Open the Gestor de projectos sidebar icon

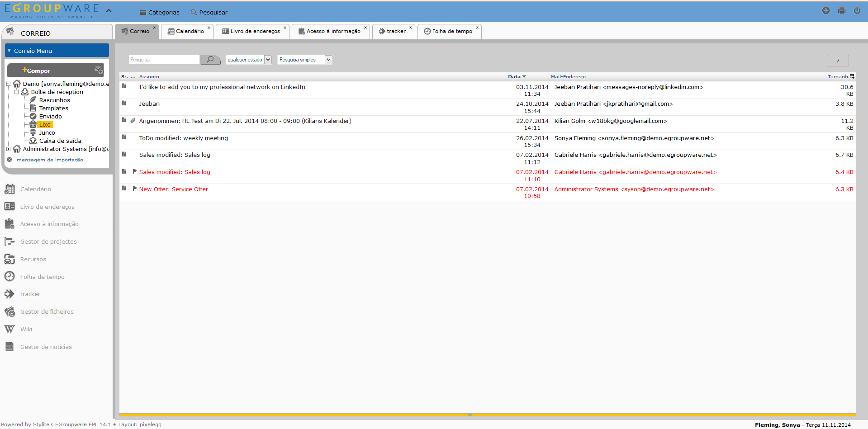point(9,241)
